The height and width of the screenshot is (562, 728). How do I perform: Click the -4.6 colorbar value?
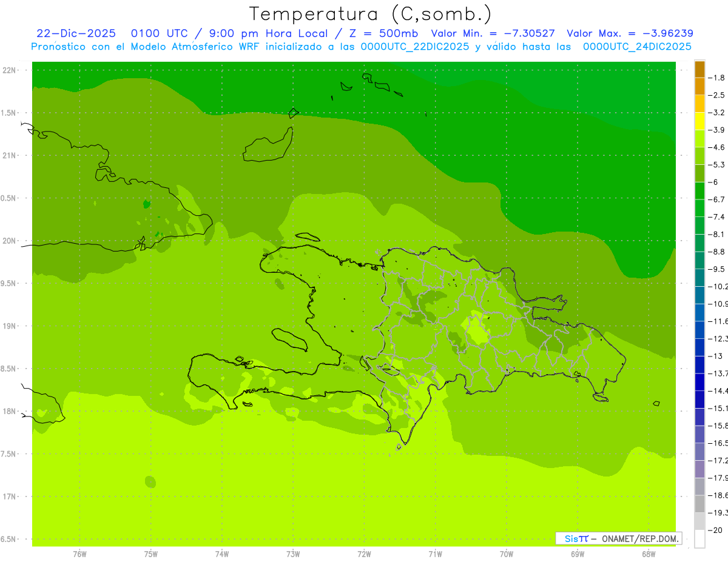coord(716,147)
